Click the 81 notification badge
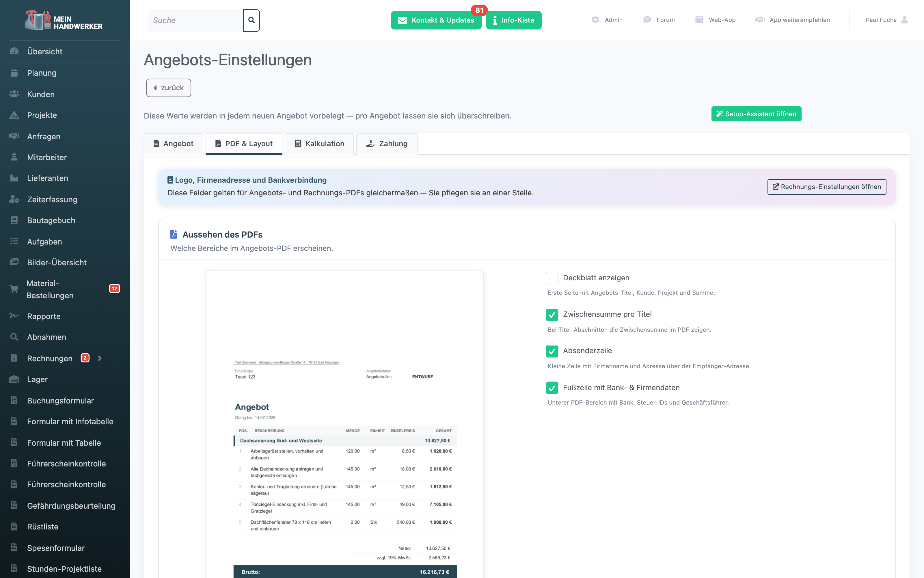Viewport: 924px width, 578px height. 479,10
